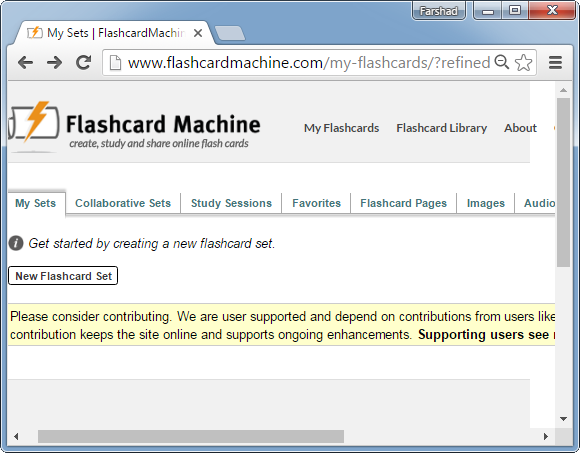Click the New Flashcard Set button
This screenshot has width=580, height=453.
point(63,276)
